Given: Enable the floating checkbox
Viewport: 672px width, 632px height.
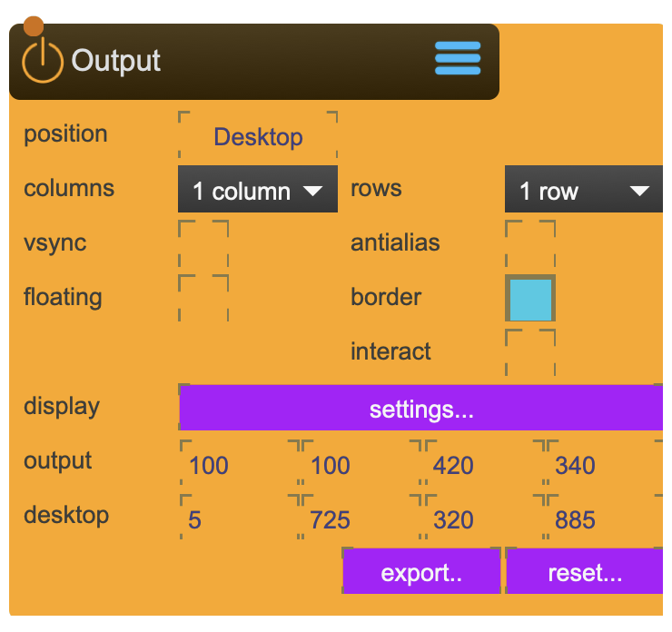Looking at the screenshot, I should (x=203, y=298).
